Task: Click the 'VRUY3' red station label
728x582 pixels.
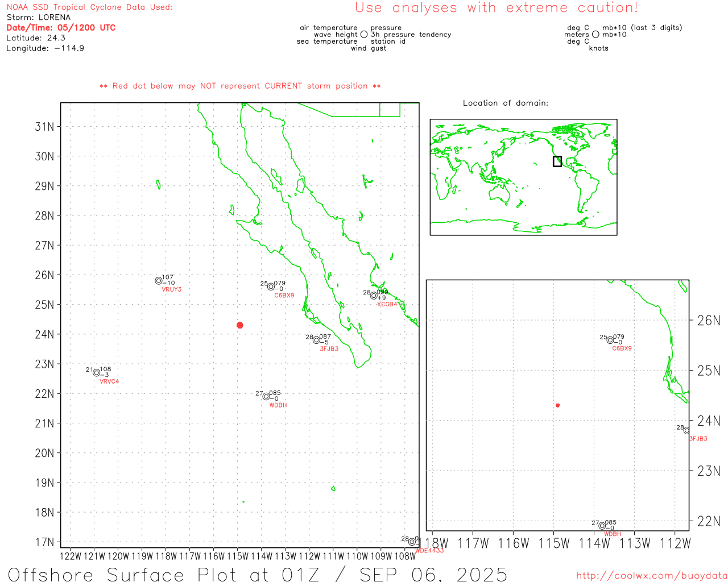Action: point(172,289)
